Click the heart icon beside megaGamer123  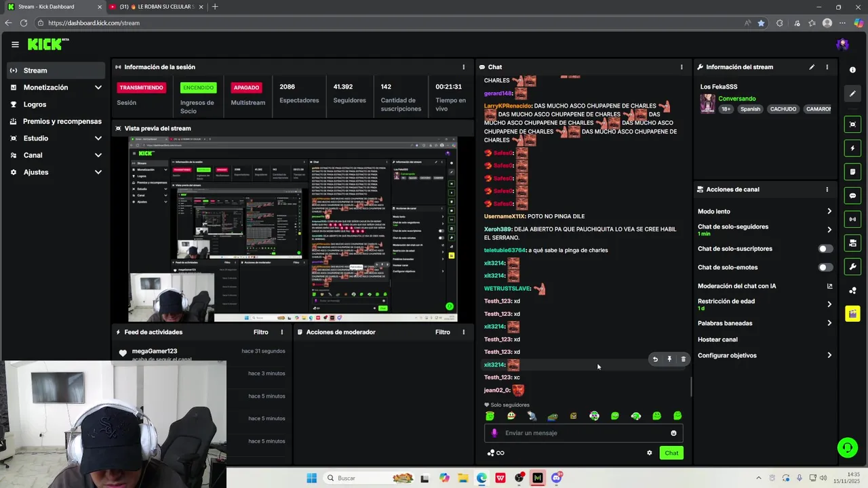pos(123,353)
